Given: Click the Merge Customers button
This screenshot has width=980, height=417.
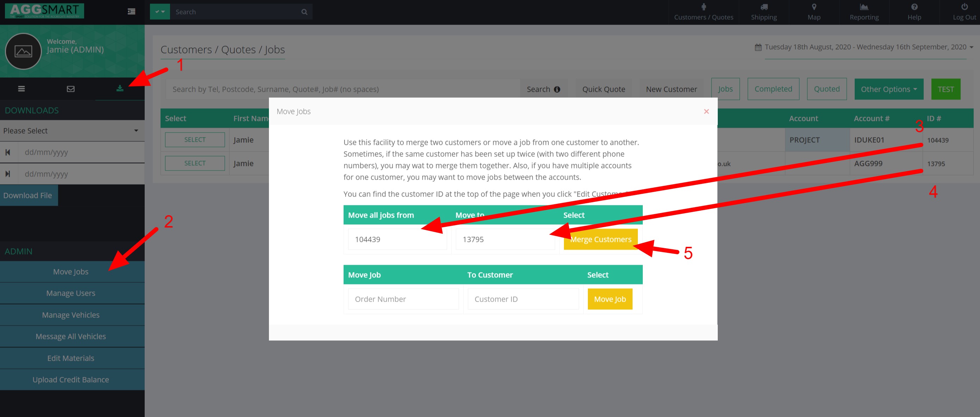Looking at the screenshot, I should point(600,239).
